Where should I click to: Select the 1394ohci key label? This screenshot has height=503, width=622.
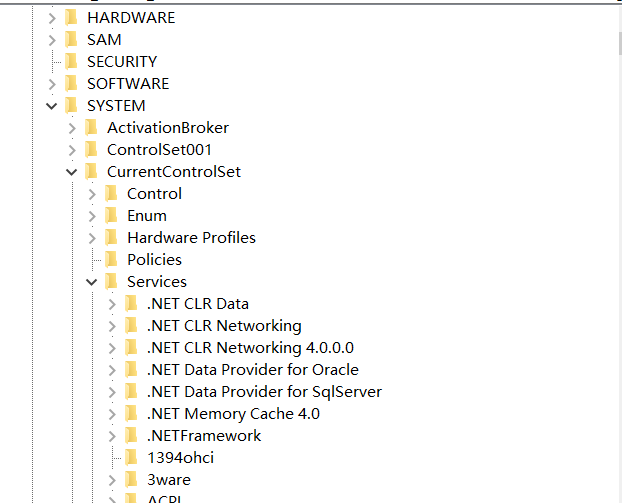(180, 458)
